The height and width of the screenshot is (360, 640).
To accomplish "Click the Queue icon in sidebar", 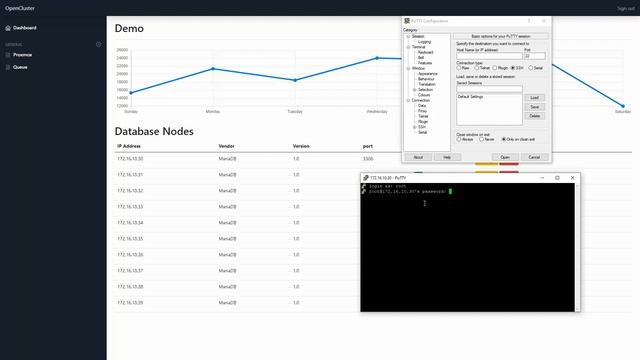I will [x=8, y=67].
